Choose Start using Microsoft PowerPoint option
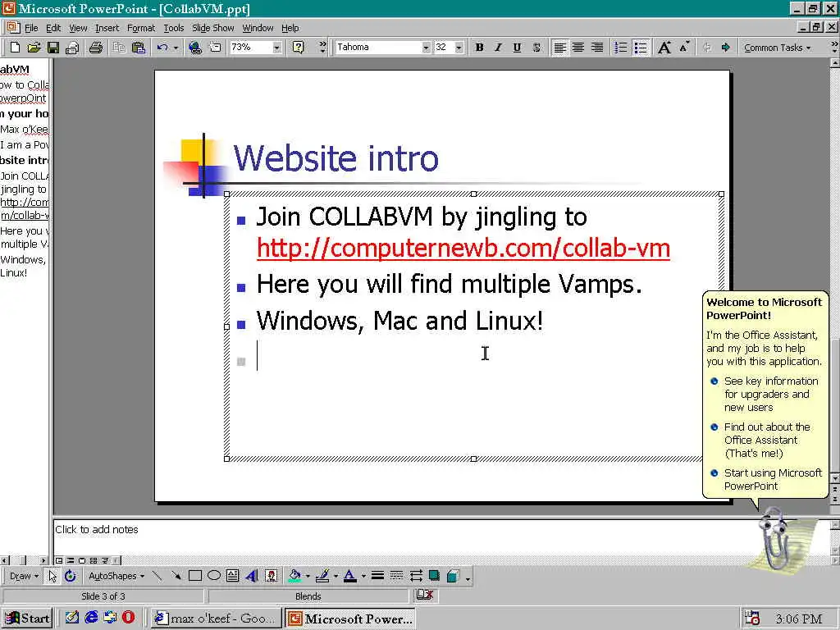This screenshot has height=630, width=840. pyautogui.click(x=773, y=479)
